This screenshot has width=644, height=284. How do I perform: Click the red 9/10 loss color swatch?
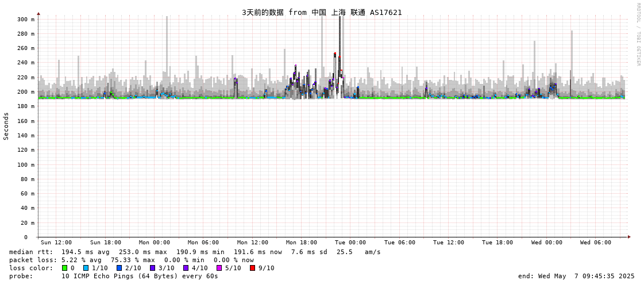point(252,268)
